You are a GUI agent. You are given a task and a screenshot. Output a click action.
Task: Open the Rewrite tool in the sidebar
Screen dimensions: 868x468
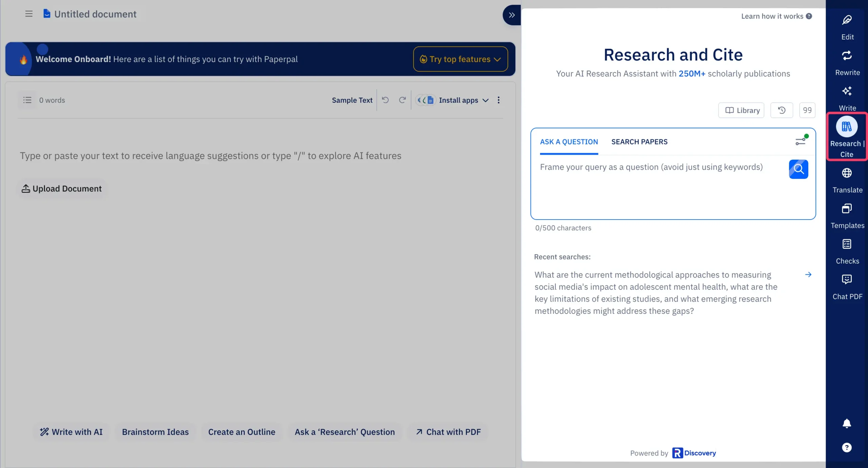847,63
